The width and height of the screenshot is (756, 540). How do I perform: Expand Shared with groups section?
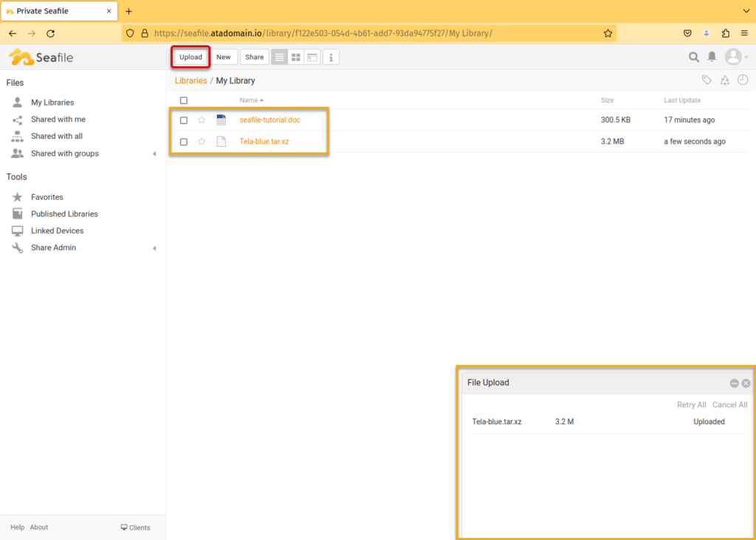tap(154, 153)
